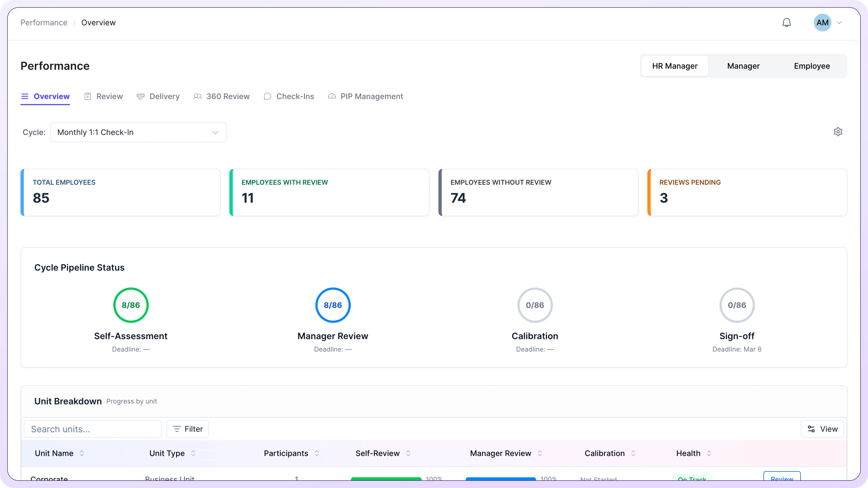Expand the account menu chevron
This screenshot has width=868, height=488.
tap(839, 23)
